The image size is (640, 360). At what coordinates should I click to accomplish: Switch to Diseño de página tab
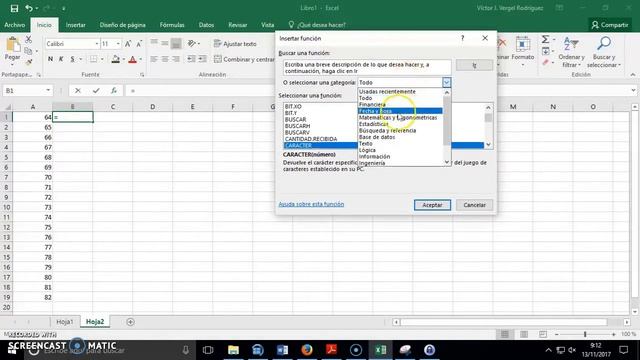(x=122, y=25)
